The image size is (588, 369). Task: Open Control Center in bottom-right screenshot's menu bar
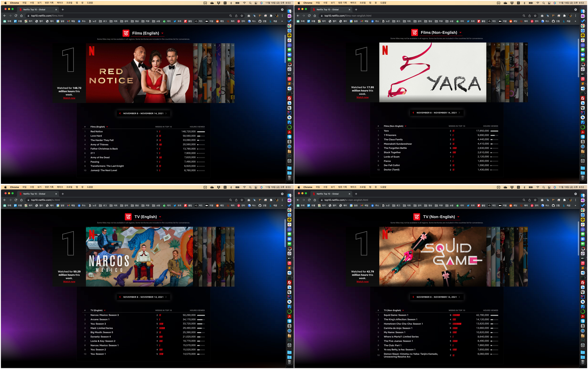(x=549, y=187)
